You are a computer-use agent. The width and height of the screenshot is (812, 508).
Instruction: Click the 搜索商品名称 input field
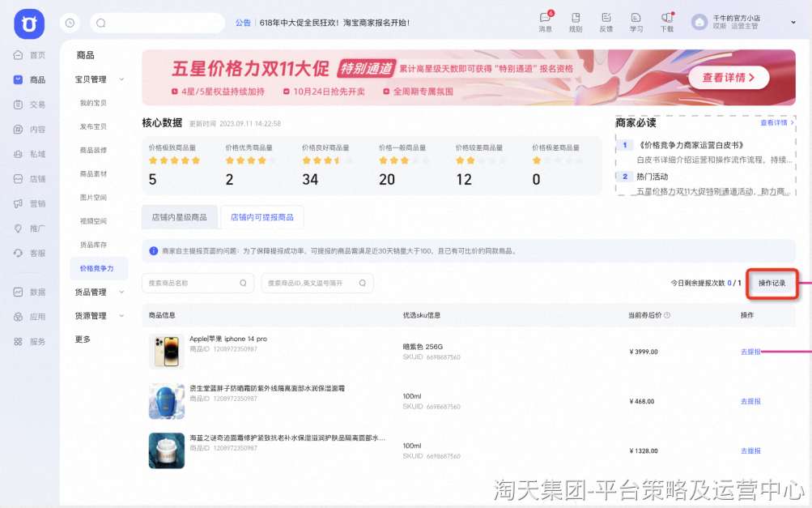pos(198,283)
